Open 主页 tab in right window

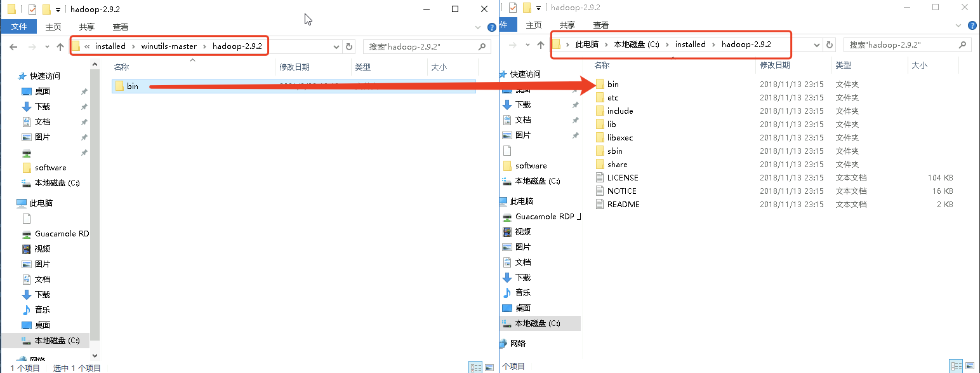(x=534, y=25)
